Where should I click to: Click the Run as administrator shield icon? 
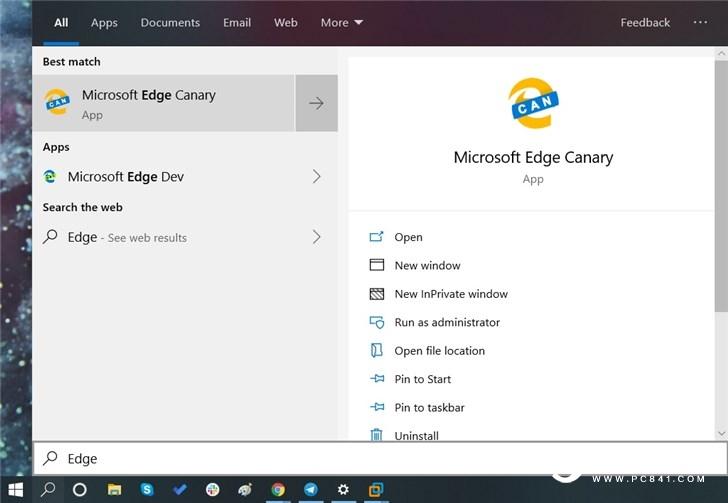(x=377, y=322)
